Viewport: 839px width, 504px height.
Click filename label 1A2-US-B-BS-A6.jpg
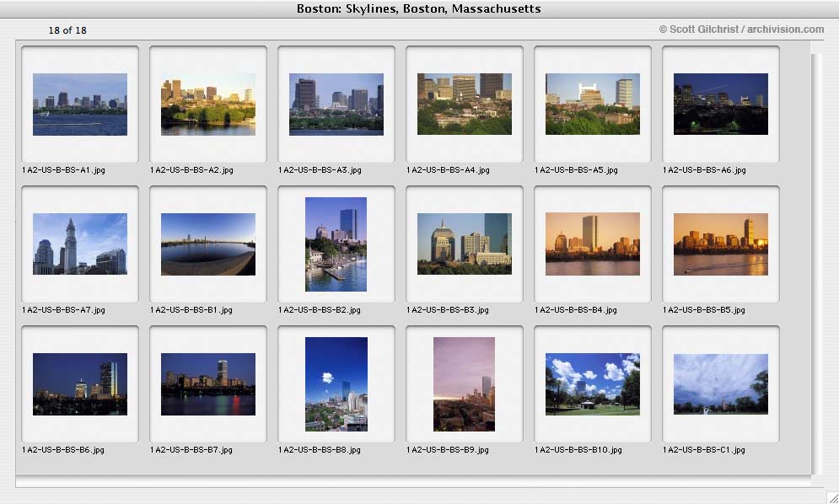(x=704, y=170)
